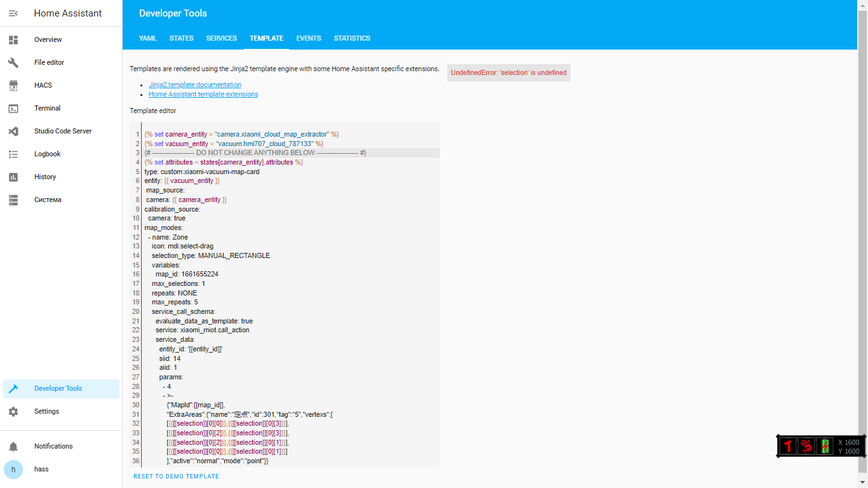
Task: Open the Logbook
Action: 47,154
